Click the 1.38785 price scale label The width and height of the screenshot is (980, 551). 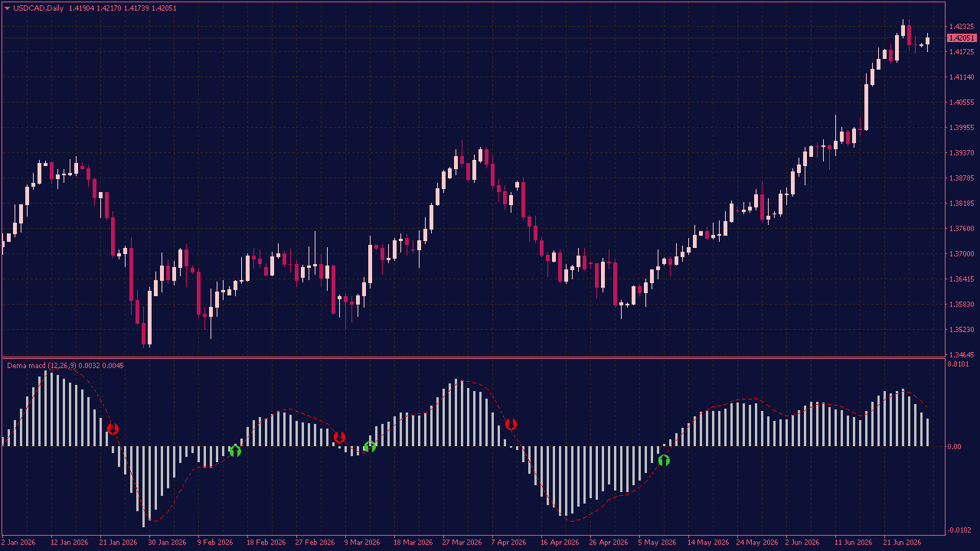coord(962,178)
